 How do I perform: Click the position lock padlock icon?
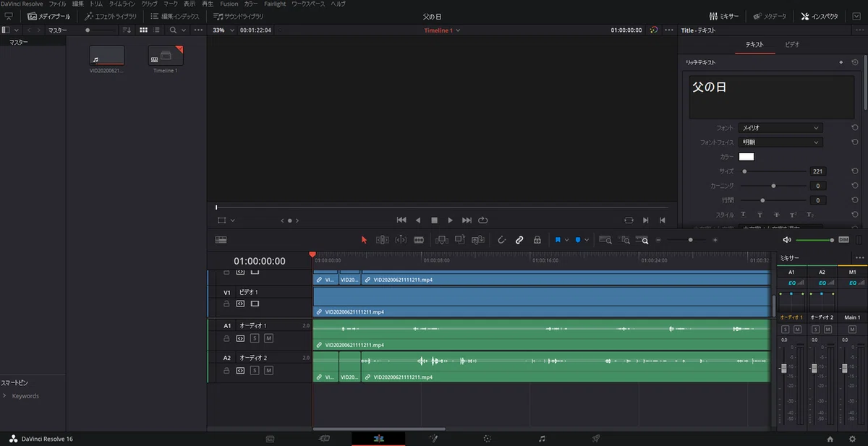point(537,240)
